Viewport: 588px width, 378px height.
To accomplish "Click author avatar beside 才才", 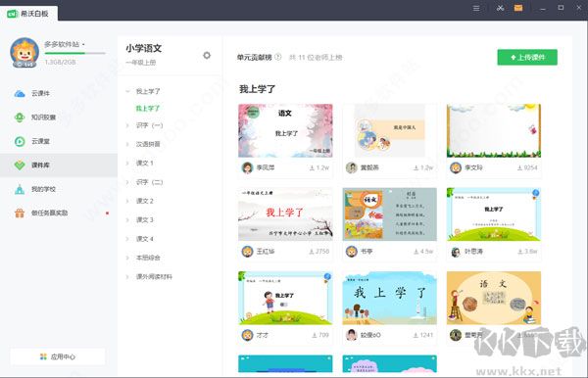I will point(248,335).
